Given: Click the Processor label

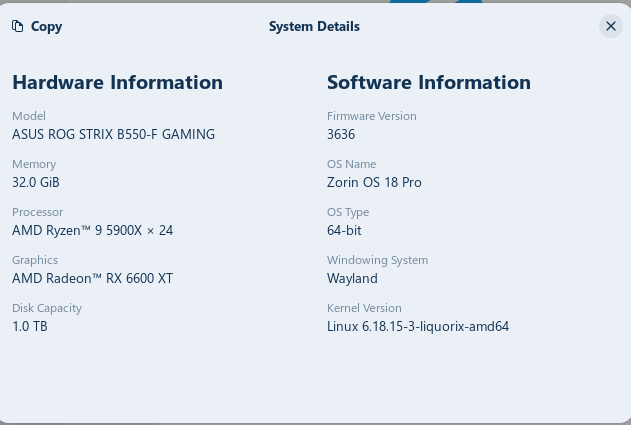Looking at the screenshot, I should 37,212.
